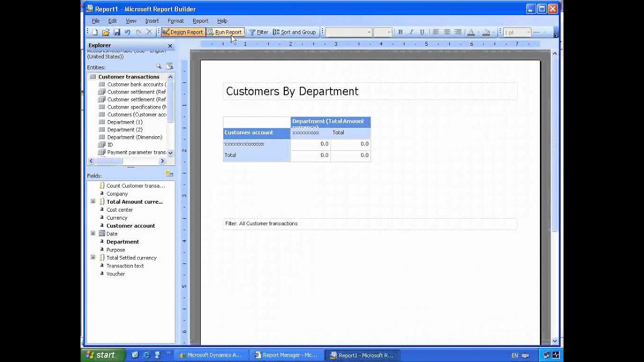644x362 pixels.
Task: Click the Save diskette icon
Action: tap(117, 32)
